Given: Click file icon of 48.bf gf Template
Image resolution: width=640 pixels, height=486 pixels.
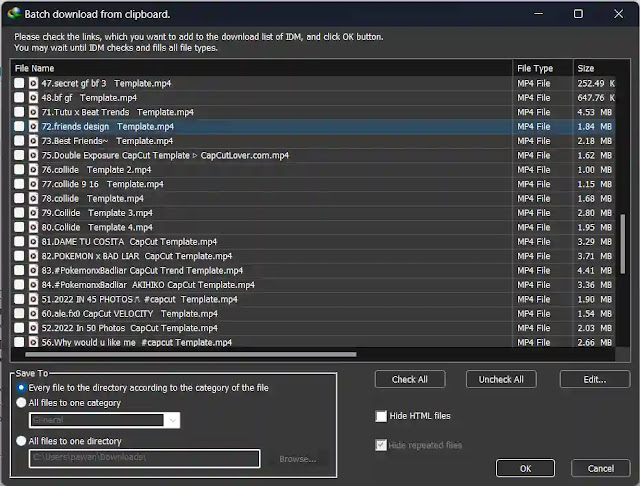Looking at the screenshot, I should tap(33, 98).
